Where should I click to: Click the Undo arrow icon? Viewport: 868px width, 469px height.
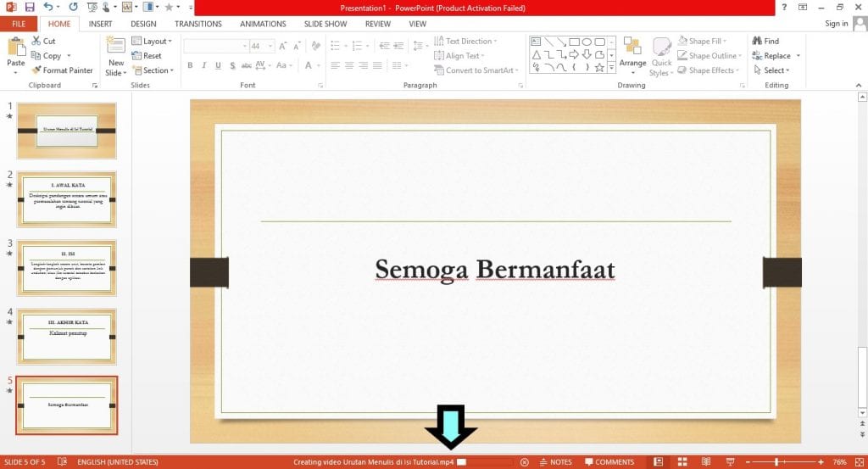[x=49, y=7]
